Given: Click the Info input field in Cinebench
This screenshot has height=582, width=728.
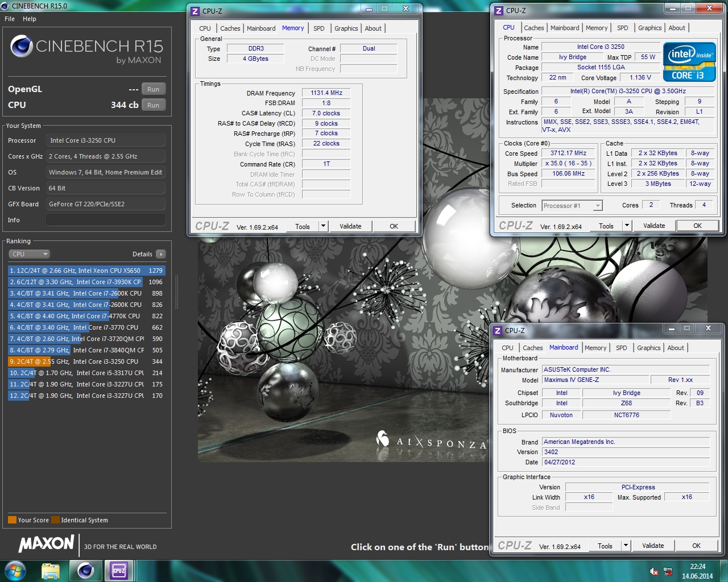Looking at the screenshot, I should pos(106,220).
